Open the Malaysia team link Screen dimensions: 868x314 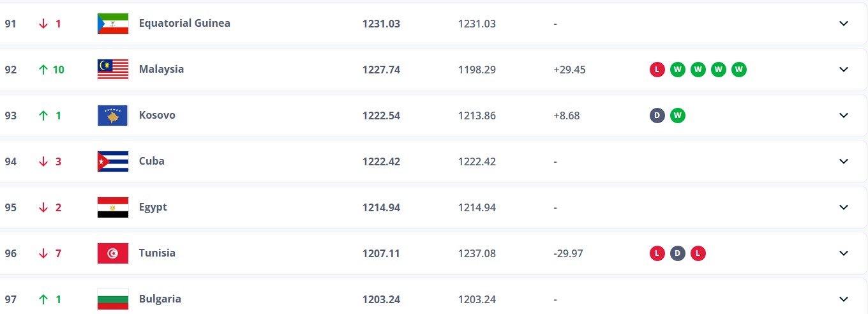click(161, 69)
